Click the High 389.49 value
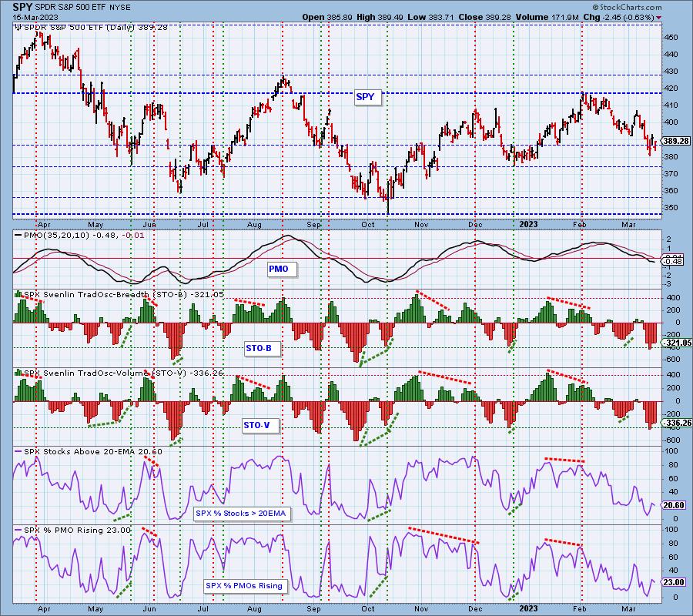The width and height of the screenshot is (693, 616). (379, 17)
